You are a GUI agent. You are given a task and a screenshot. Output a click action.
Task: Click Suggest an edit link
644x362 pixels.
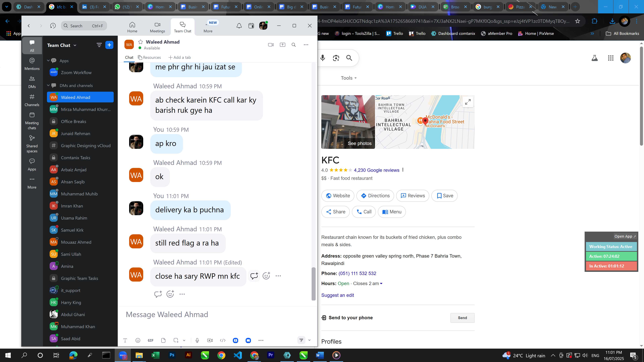pos(337,295)
